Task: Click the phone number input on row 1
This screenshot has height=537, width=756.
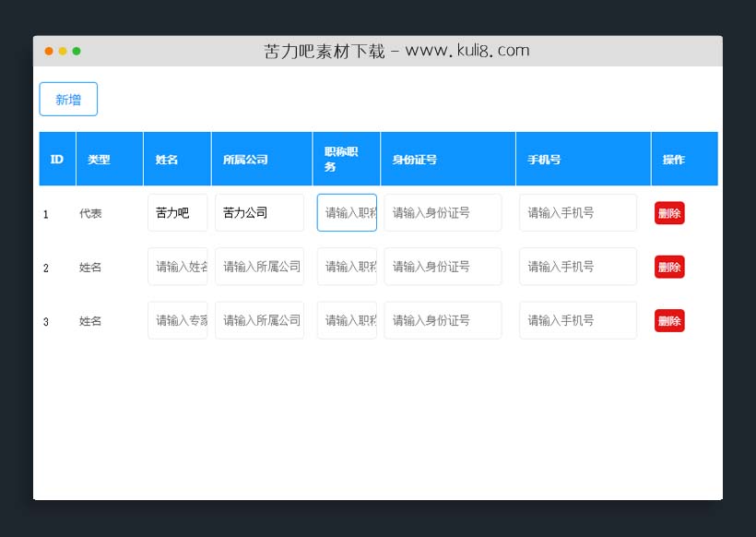Action: point(577,212)
